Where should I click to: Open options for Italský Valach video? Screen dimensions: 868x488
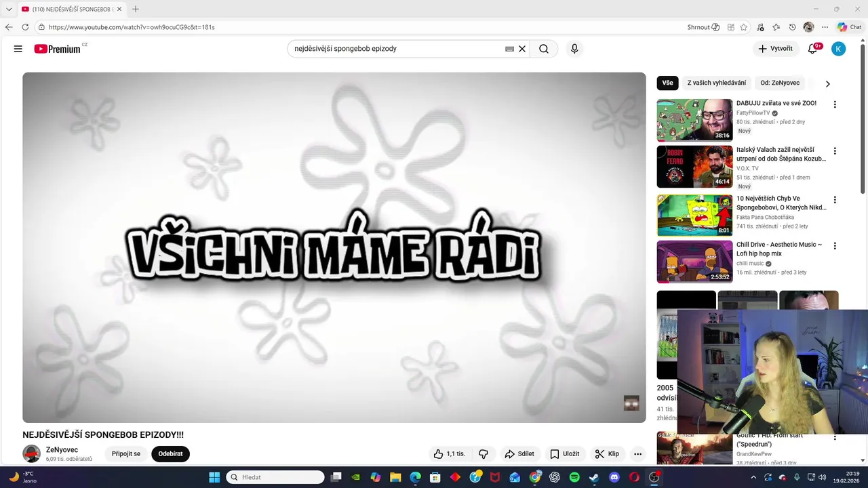point(835,151)
